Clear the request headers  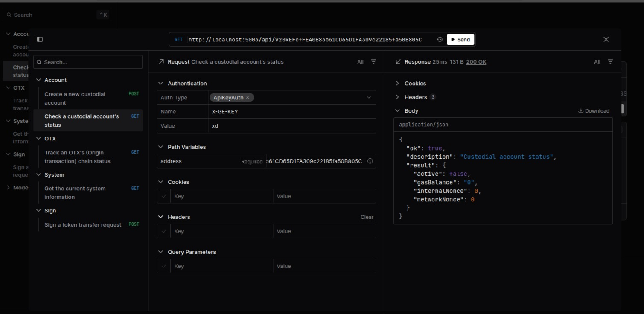click(x=367, y=217)
